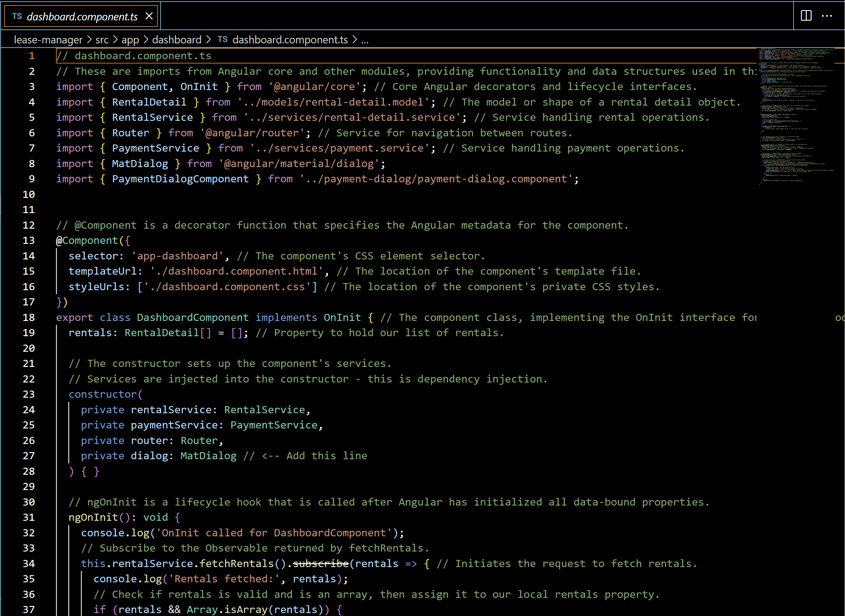Open the src breadcrumb segment
The image size is (845, 616).
(x=102, y=40)
